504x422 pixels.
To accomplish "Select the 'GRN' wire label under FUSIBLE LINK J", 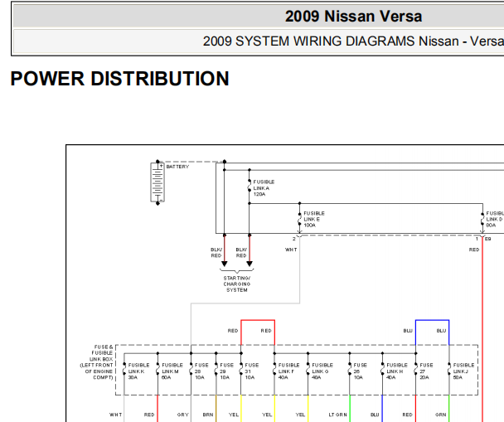I will coord(441,415).
